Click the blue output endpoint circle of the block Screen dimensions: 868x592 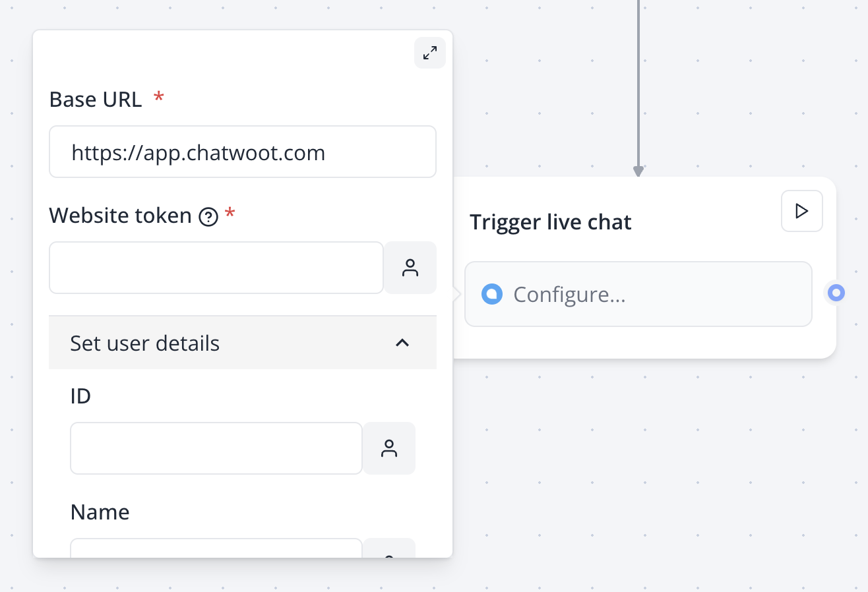(836, 292)
